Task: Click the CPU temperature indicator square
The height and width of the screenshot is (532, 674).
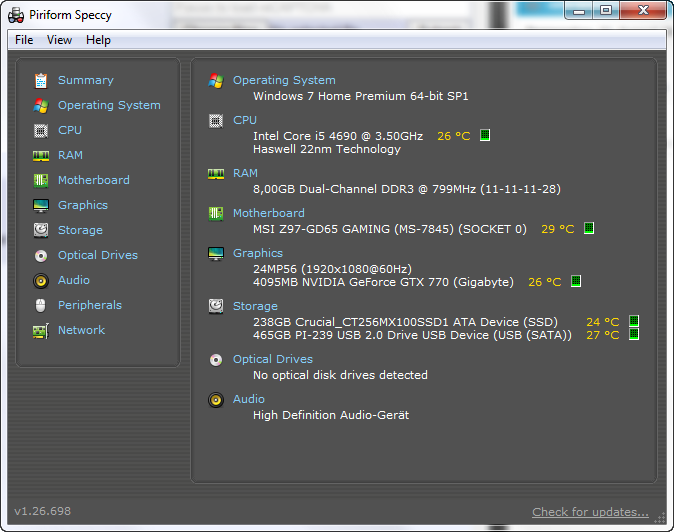Action: tap(485, 136)
